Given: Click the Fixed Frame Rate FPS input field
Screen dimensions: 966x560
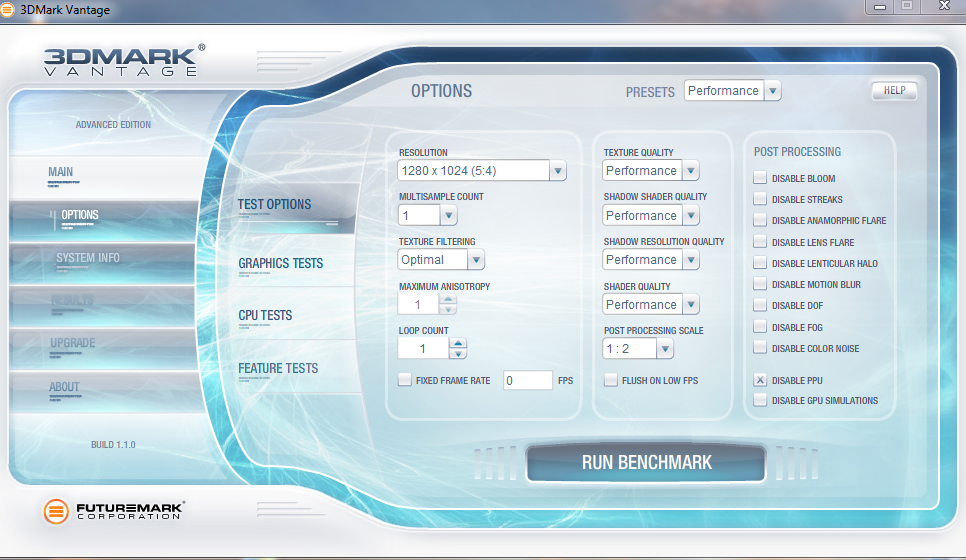Looking at the screenshot, I should pos(527,380).
